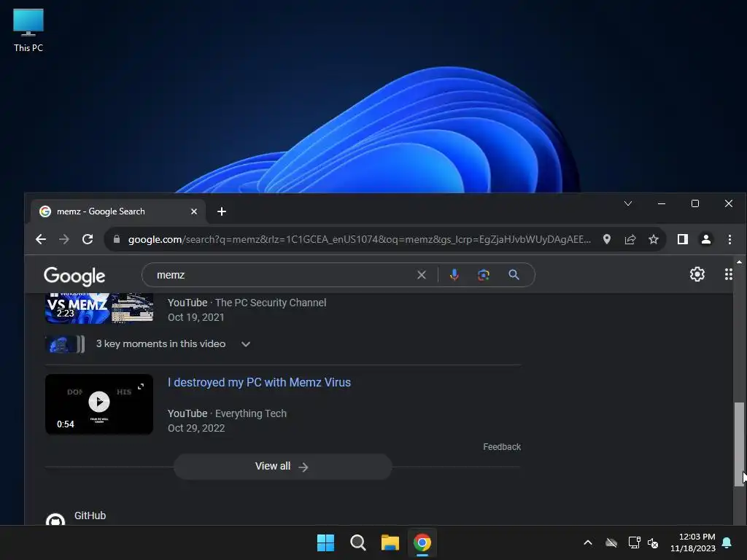Screen dimensions: 747x560
Task: Click the Chrome address bar URL
Action: [x=359, y=239]
